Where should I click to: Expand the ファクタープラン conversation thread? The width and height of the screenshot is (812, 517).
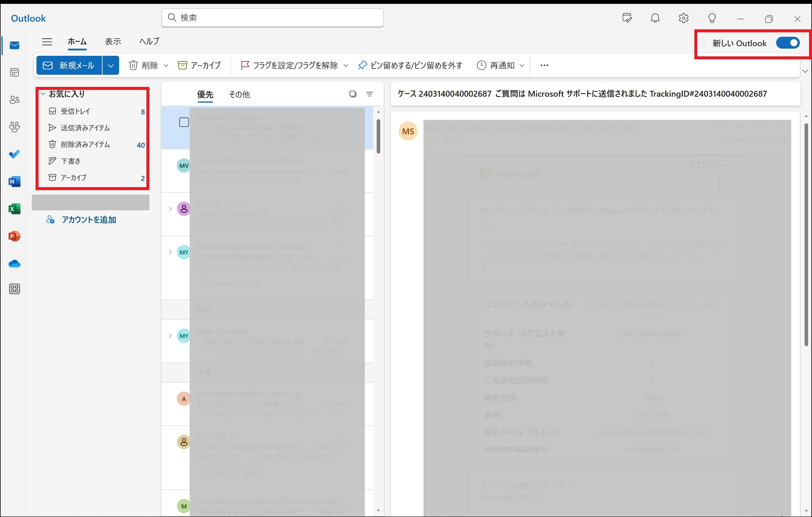pyautogui.click(x=170, y=209)
